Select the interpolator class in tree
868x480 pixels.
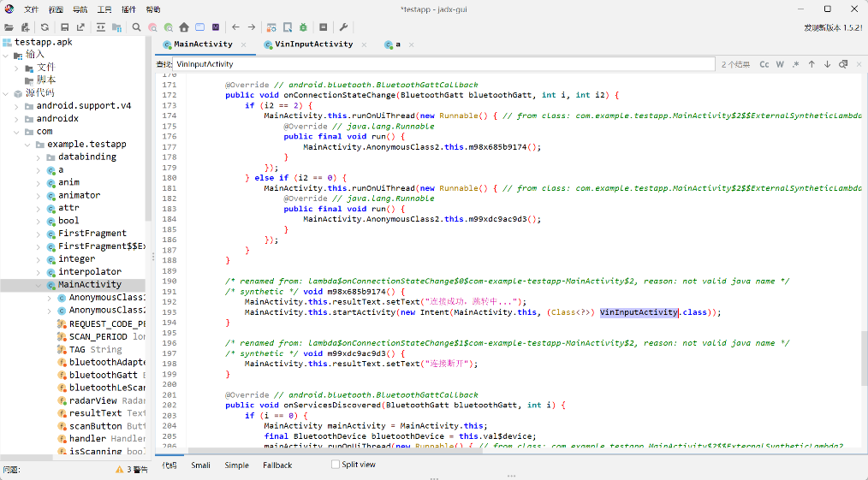tap(89, 271)
